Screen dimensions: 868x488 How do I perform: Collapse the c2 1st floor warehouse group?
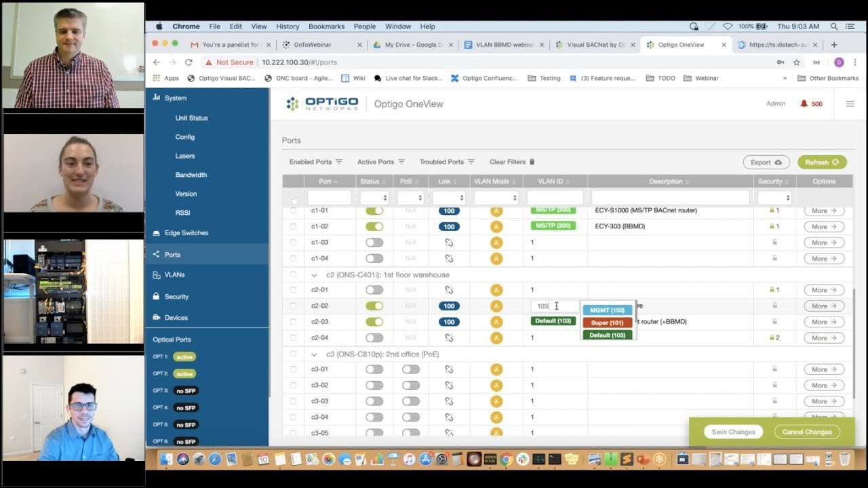pos(314,275)
